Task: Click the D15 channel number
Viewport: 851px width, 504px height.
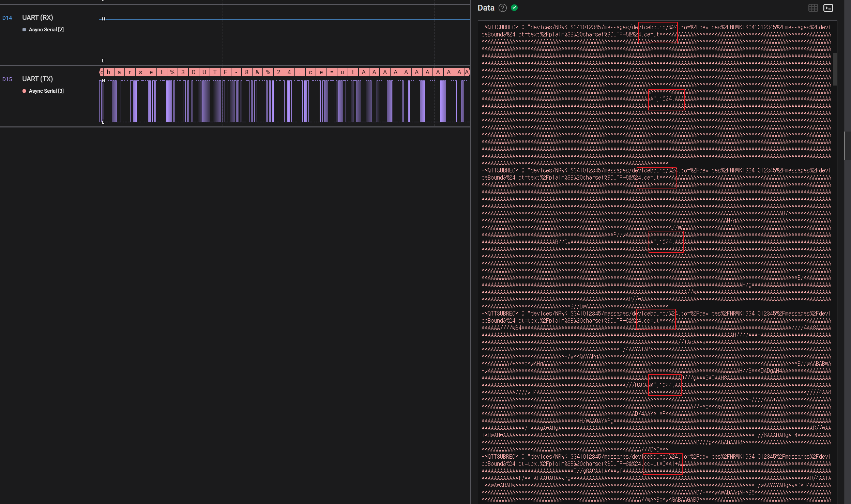Action: [x=7, y=79]
